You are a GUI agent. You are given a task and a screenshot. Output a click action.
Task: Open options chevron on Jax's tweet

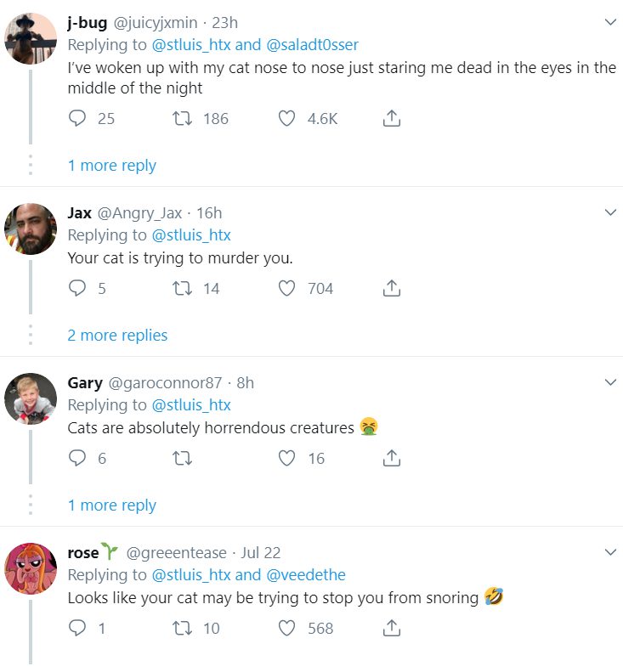point(609,212)
